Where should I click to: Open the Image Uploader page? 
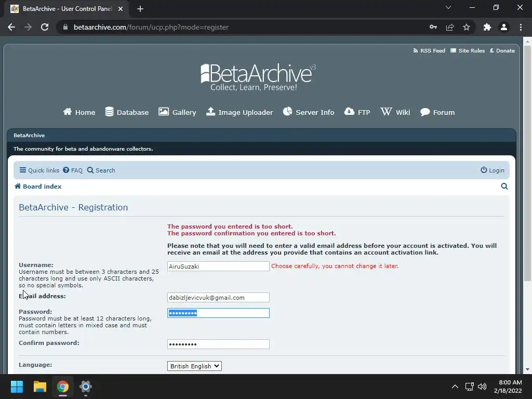click(x=240, y=112)
